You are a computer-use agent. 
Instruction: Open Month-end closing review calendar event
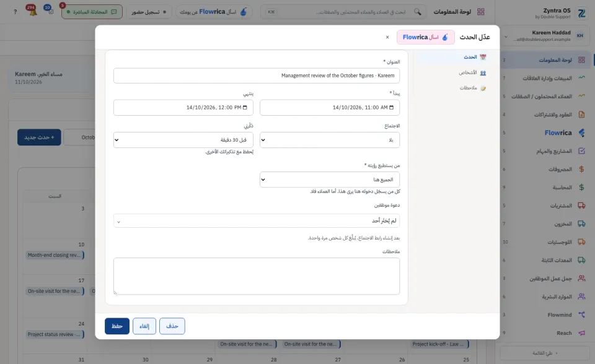[55, 255]
